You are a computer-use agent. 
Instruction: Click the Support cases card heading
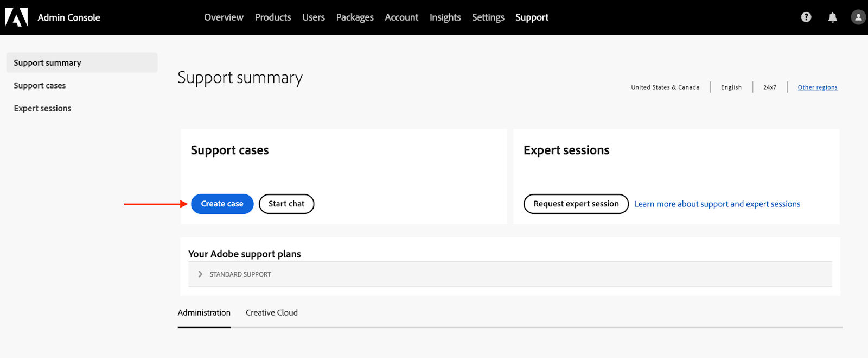point(230,150)
